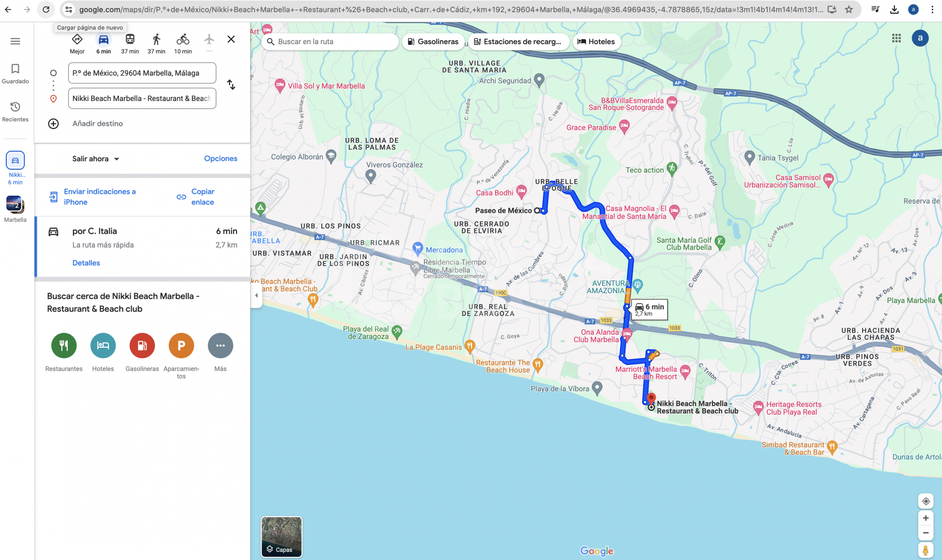Open Nikki 6 min recent route
This screenshot has height=560, width=942.
(15, 168)
